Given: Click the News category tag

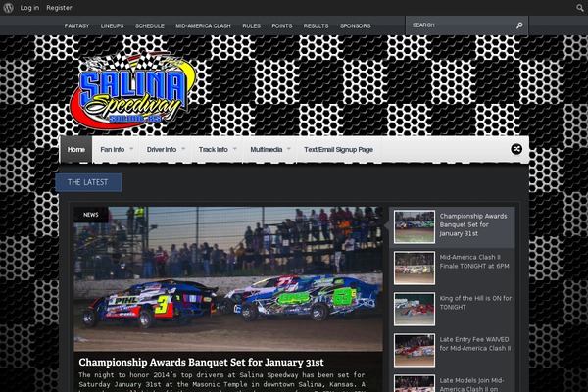Looking at the screenshot, I should pyautogui.click(x=91, y=215).
